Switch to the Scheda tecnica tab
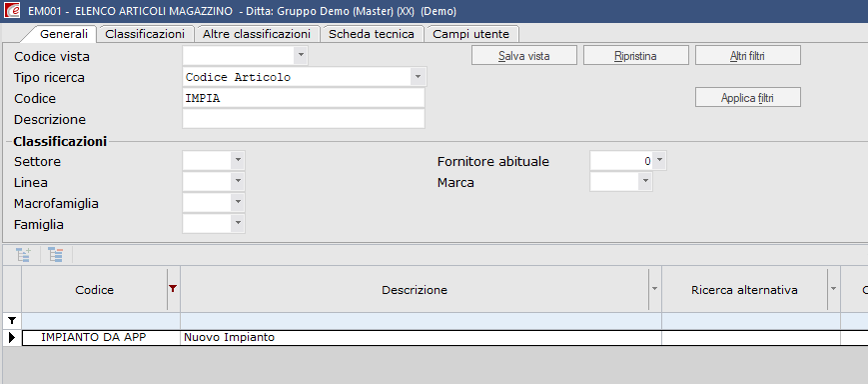 (x=372, y=34)
